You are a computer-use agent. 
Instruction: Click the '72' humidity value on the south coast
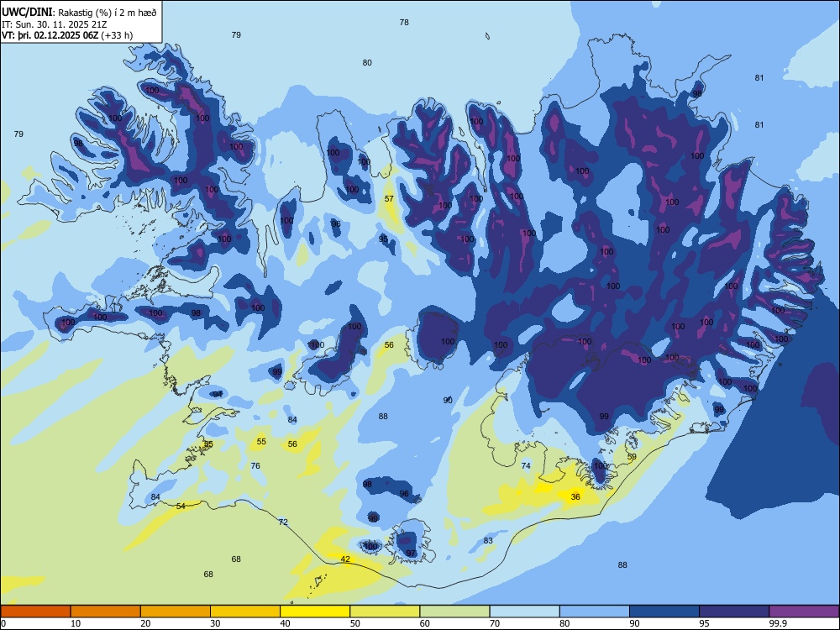coord(283,522)
